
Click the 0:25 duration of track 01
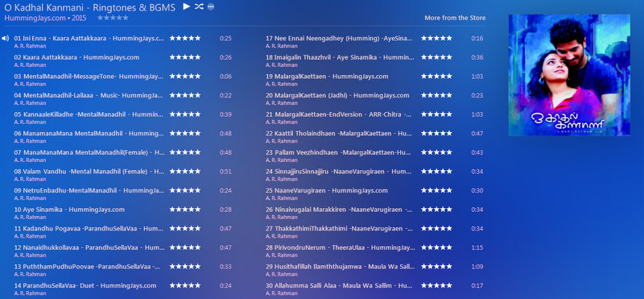tap(225, 38)
